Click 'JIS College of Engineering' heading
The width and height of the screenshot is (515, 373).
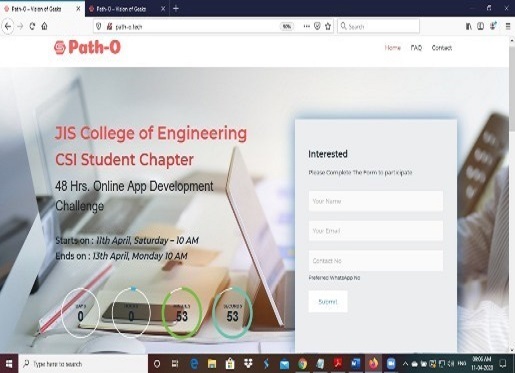tap(151, 133)
